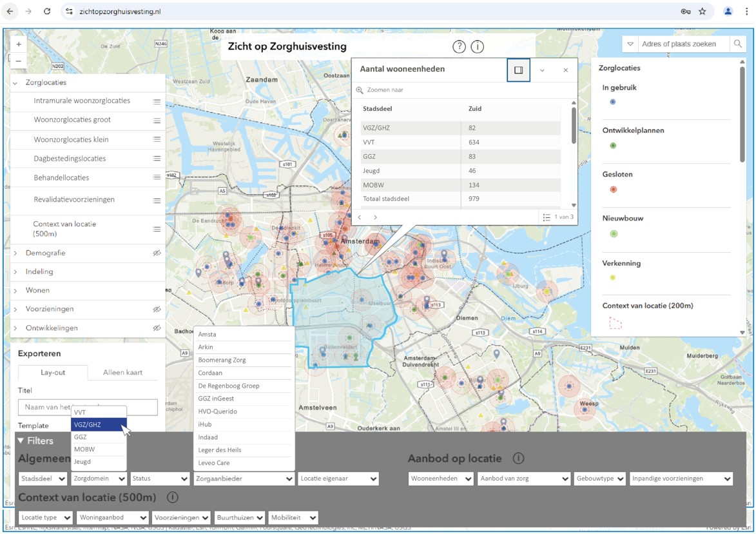Expand the Demografie layer group
This screenshot has height=534, width=756.
(15, 253)
